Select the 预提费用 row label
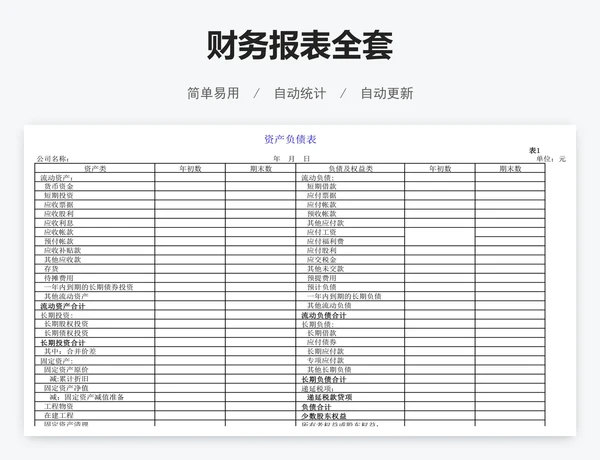The image size is (600, 460). [x=321, y=278]
